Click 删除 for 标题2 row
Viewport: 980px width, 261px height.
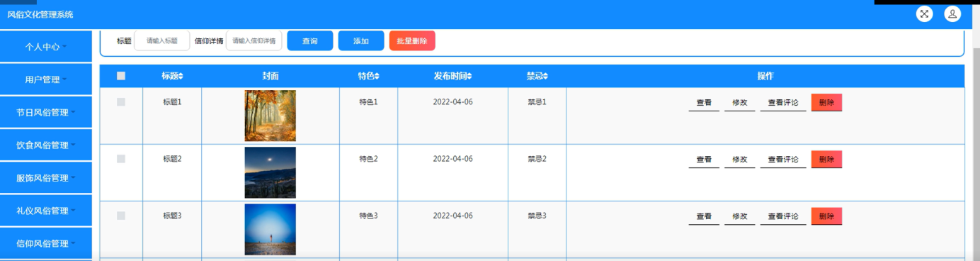tap(826, 160)
